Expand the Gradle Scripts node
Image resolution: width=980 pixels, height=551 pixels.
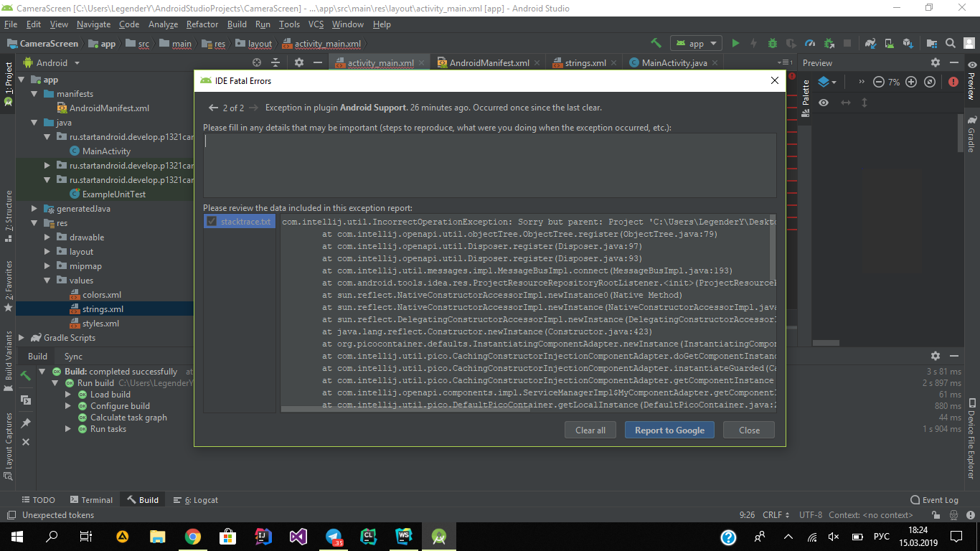tap(22, 338)
